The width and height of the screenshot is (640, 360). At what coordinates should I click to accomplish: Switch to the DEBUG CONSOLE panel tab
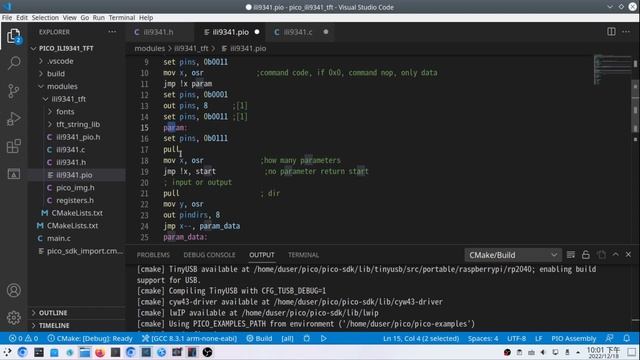[209, 255]
